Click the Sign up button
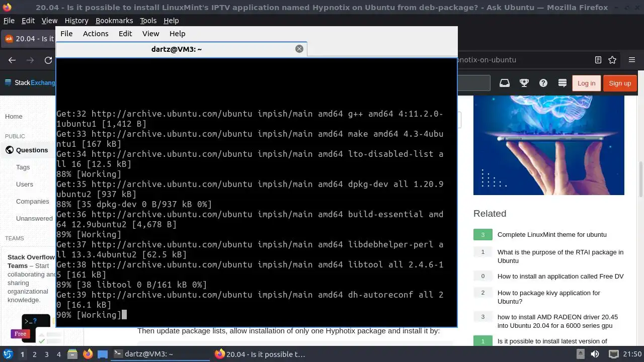Viewport: 644px width, 362px height. pyautogui.click(x=620, y=83)
